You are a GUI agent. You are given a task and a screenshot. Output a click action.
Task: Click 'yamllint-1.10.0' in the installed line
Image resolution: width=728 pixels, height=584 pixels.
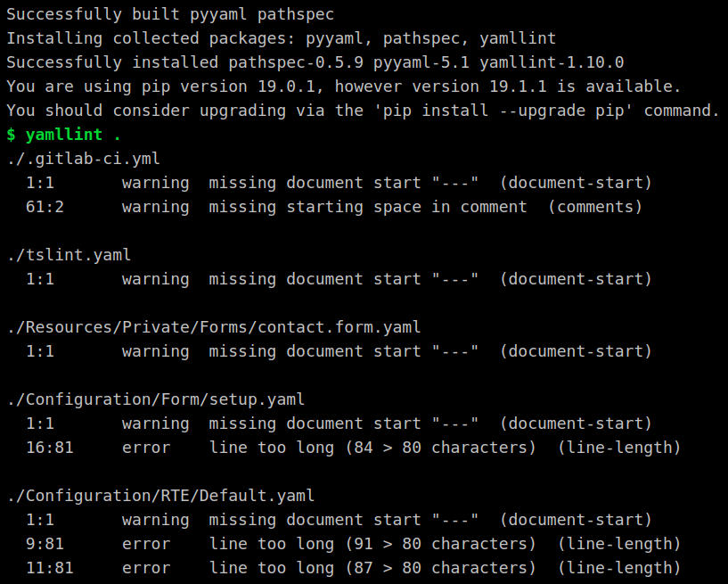[552, 62]
